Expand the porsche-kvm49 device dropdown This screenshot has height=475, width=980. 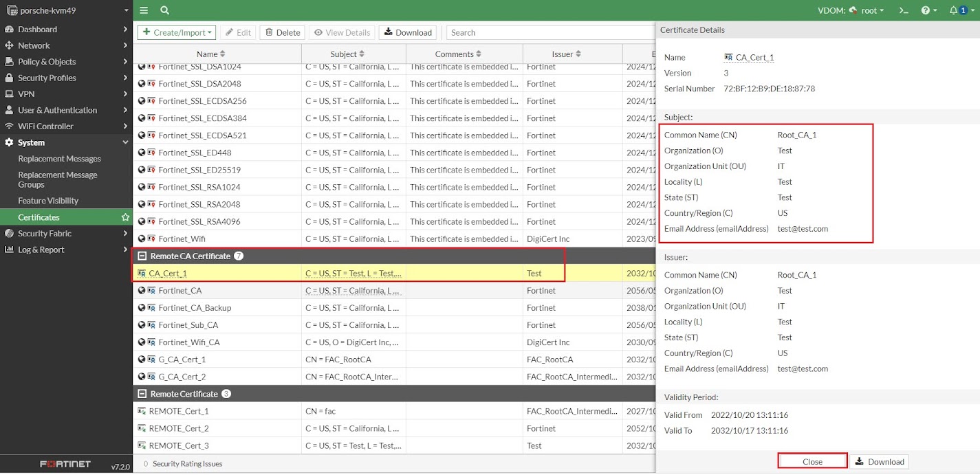point(67,10)
